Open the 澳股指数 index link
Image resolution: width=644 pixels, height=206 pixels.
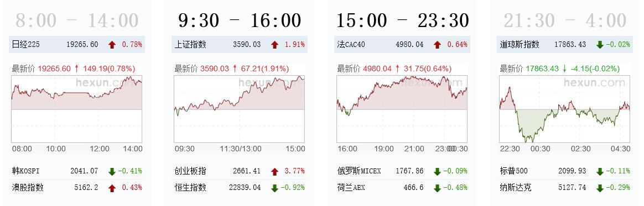(x=28, y=188)
